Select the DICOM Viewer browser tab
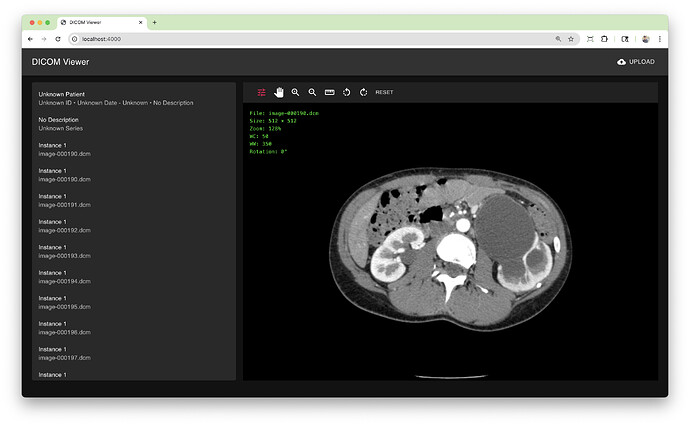The width and height of the screenshot is (690, 426). pos(102,22)
